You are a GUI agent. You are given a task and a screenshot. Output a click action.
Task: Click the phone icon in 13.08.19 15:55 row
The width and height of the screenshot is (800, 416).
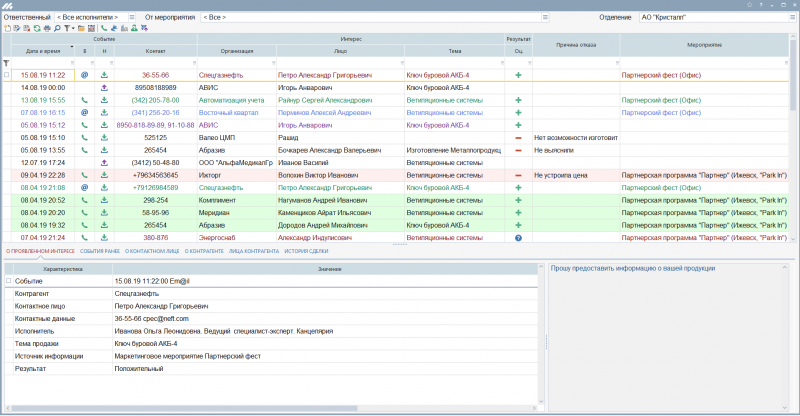click(85, 100)
